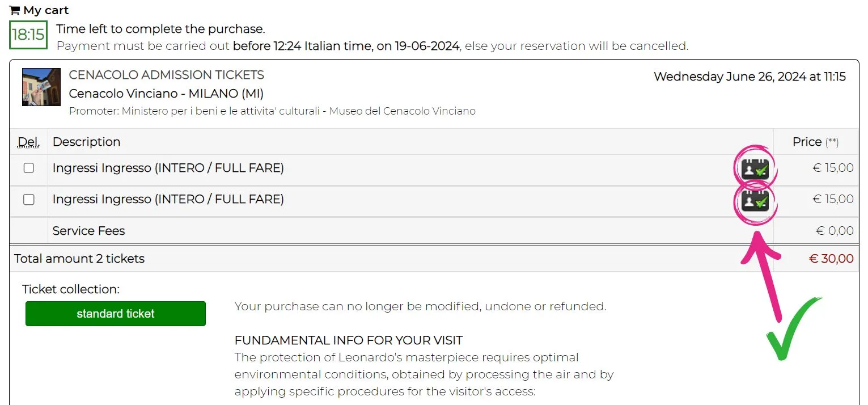The width and height of the screenshot is (868, 405).
Task: Click the shopping cart icon beside My cart
Action: pyautogui.click(x=15, y=10)
